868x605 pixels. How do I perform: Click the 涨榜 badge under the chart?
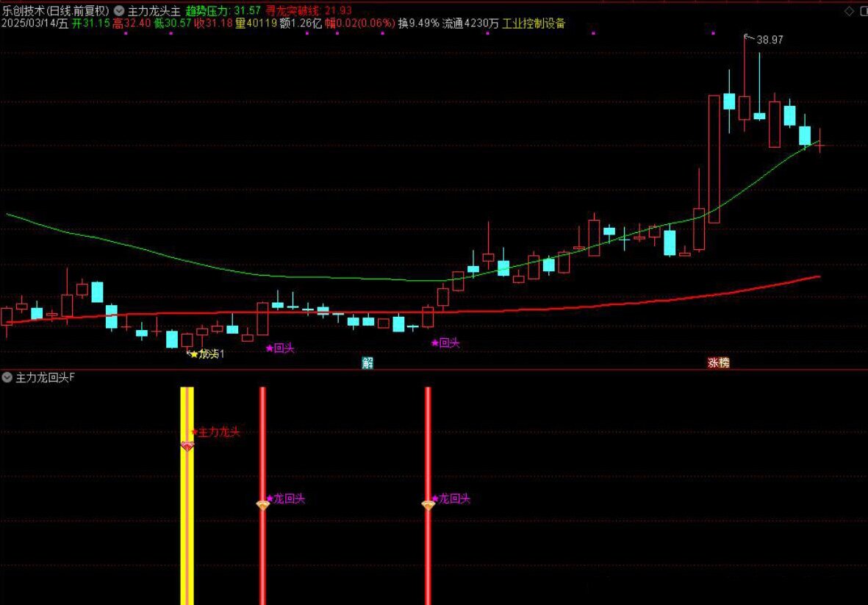tap(719, 362)
